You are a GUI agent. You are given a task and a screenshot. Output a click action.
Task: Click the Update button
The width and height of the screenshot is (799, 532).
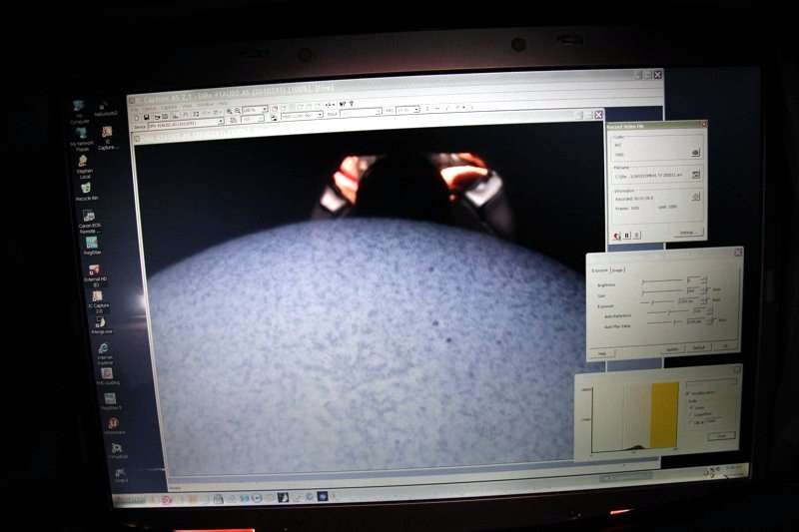(672, 349)
